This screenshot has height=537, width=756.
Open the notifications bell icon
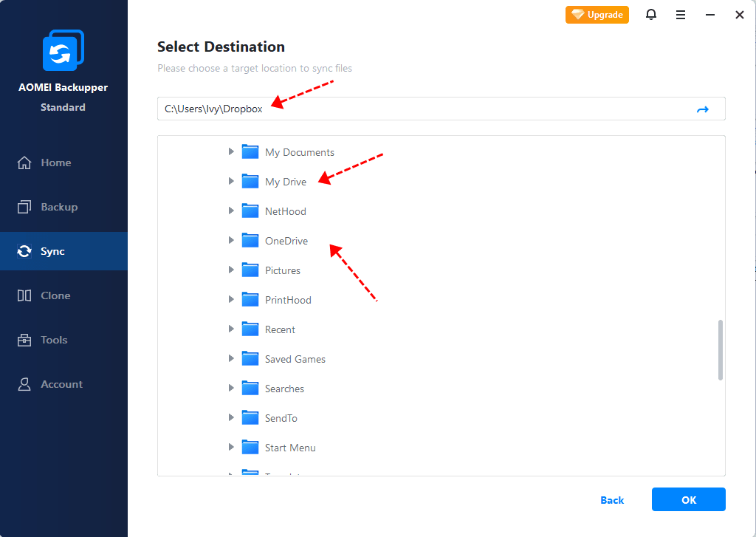click(x=650, y=15)
